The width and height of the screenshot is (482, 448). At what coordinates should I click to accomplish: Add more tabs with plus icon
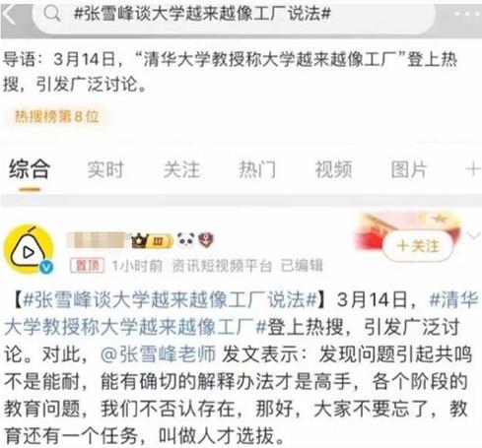[x=472, y=169]
